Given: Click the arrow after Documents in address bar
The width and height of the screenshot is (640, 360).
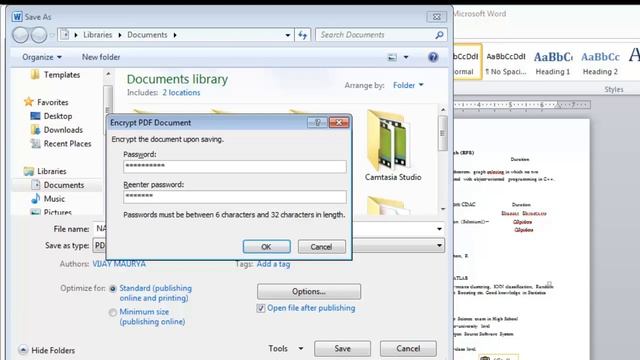Looking at the screenshot, I should click(x=175, y=35).
